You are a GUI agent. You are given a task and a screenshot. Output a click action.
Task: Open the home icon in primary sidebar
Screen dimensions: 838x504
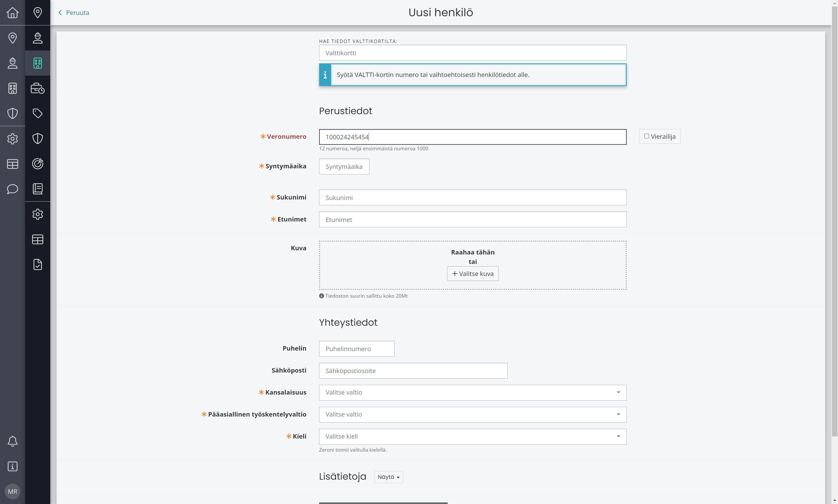(13, 13)
